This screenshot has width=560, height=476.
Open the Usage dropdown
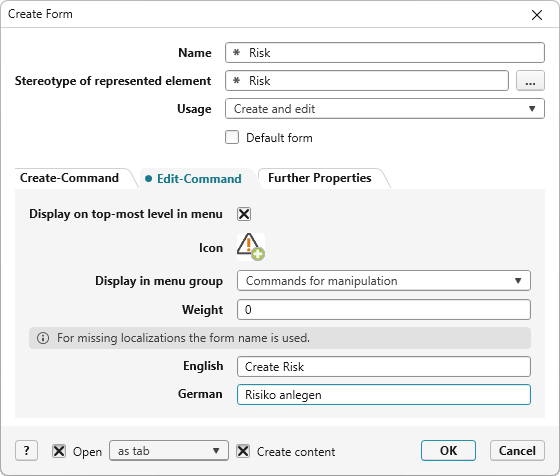(x=385, y=109)
